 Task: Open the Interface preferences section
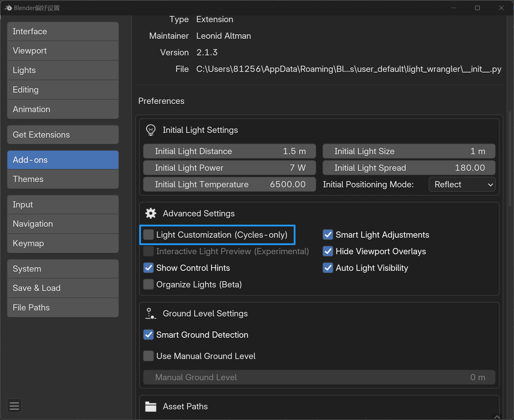point(63,31)
